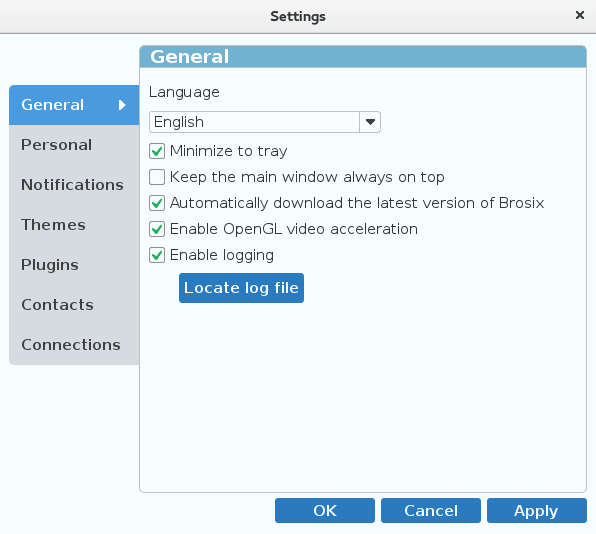Expand the Language dropdown arrow
Screen dimensions: 596x534
370,122
